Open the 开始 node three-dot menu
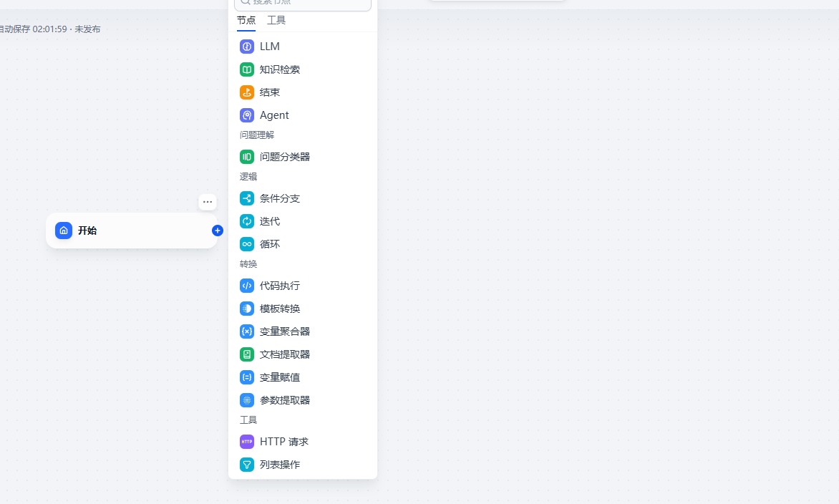 208,202
